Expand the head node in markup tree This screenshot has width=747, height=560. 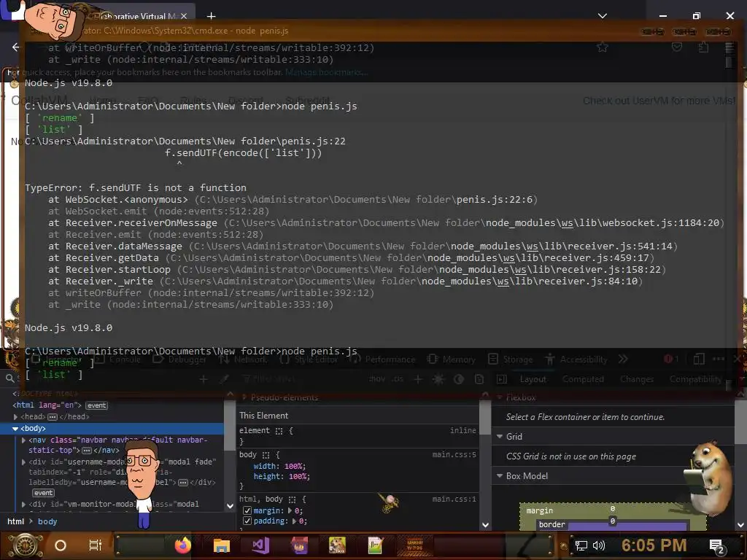click(16, 416)
